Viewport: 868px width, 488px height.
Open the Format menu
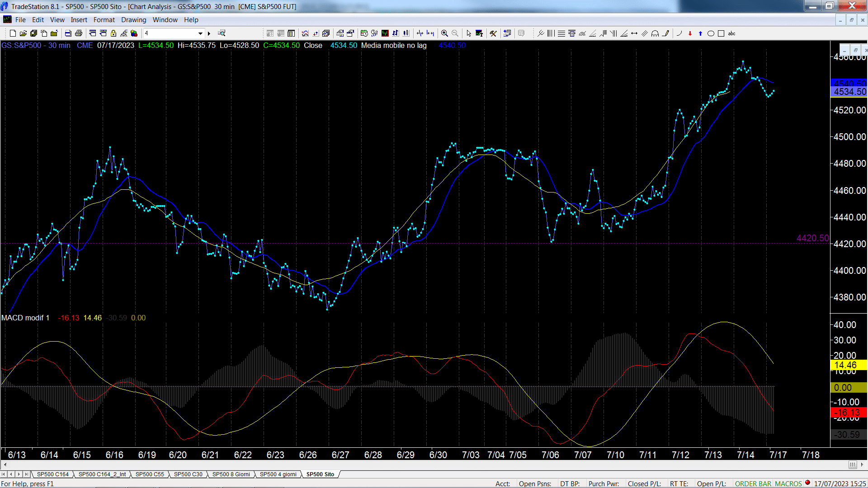click(104, 20)
